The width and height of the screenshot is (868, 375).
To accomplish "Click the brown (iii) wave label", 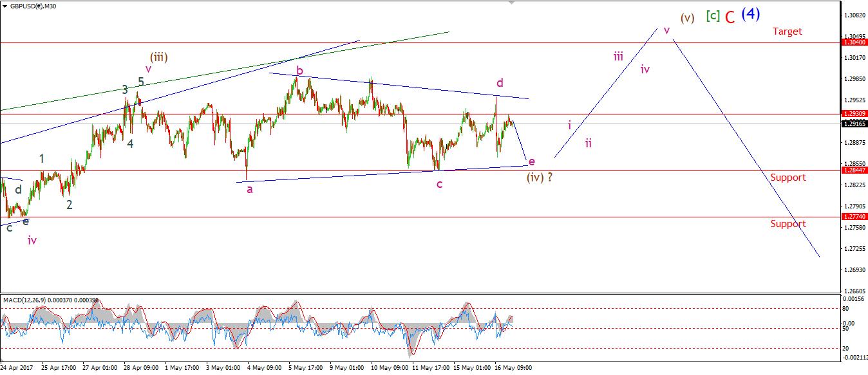I will pos(159,57).
